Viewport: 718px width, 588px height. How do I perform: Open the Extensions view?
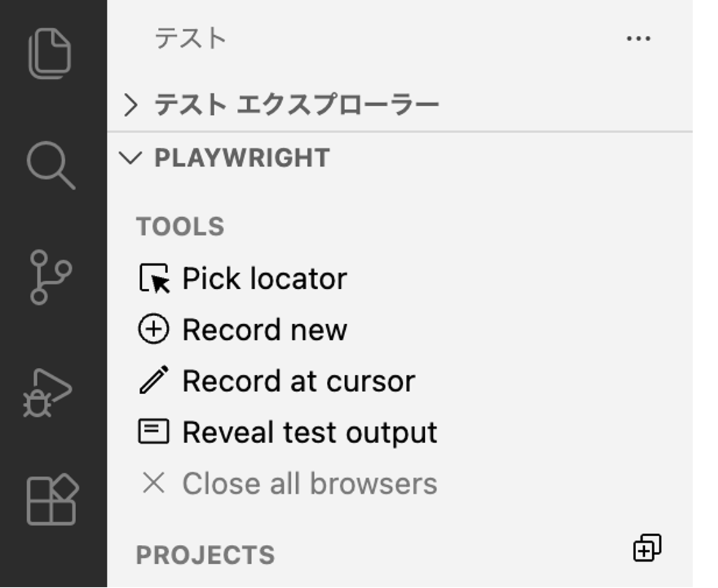[x=53, y=500]
